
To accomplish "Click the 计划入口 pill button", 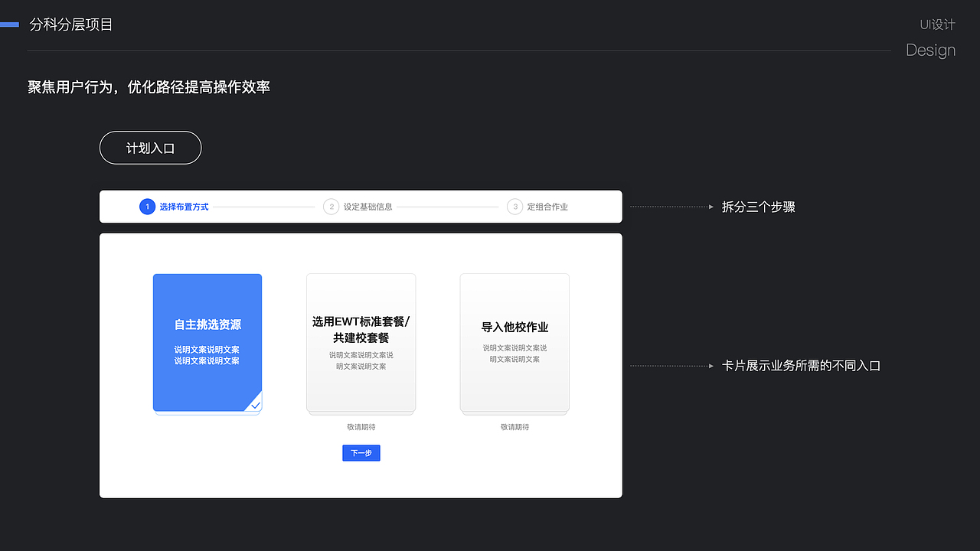I will coord(150,147).
